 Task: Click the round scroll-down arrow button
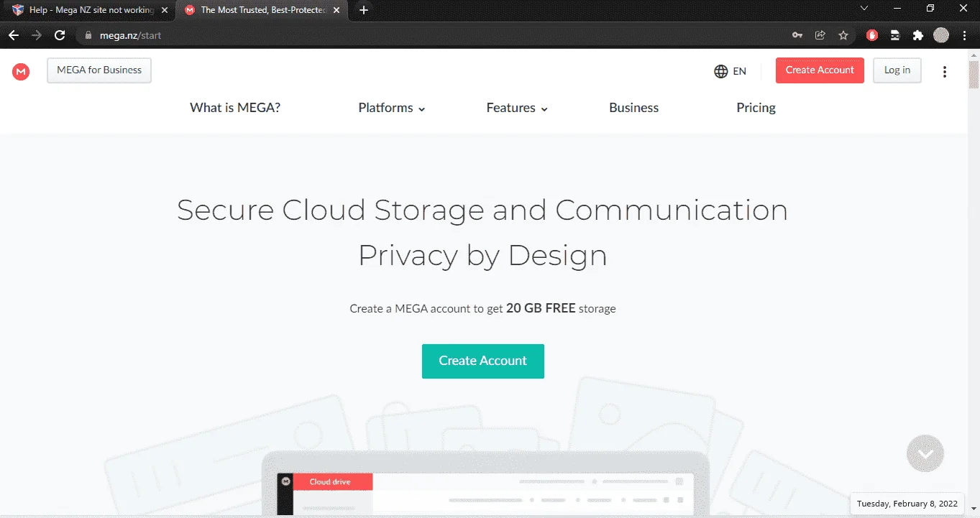(925, 453)
